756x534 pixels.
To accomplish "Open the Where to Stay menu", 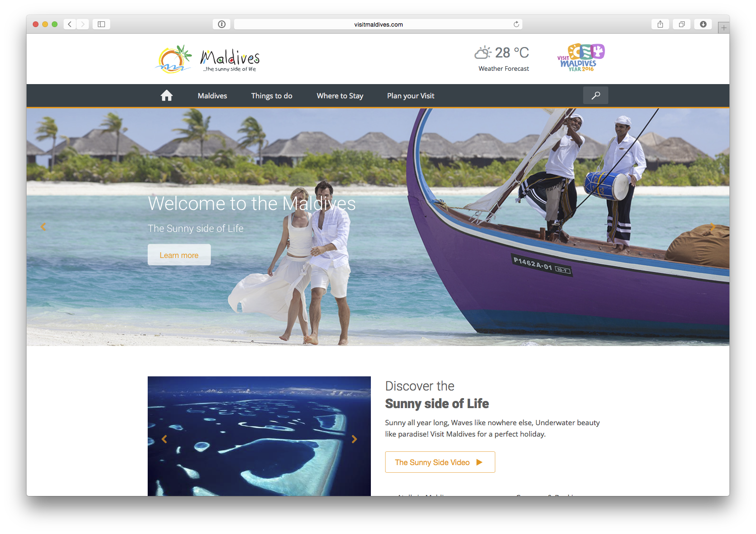I will [x=340, y=95].
